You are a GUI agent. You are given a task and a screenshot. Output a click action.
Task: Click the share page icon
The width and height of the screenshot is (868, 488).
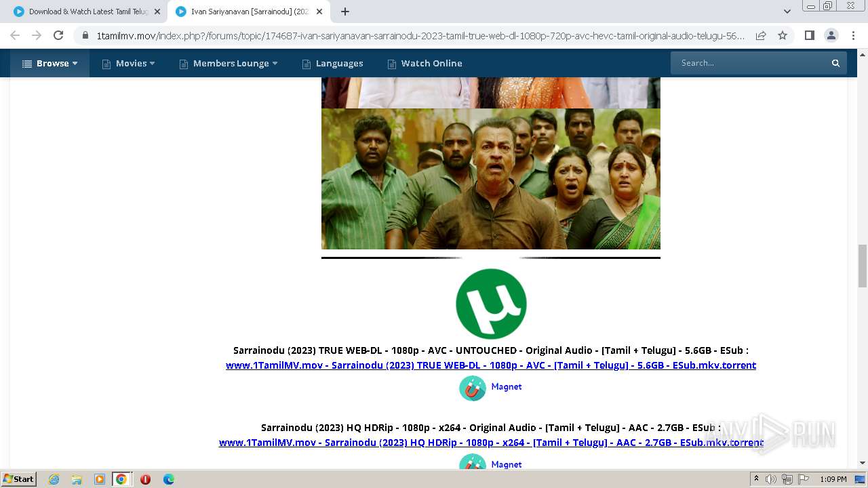[x=761, y=35]
